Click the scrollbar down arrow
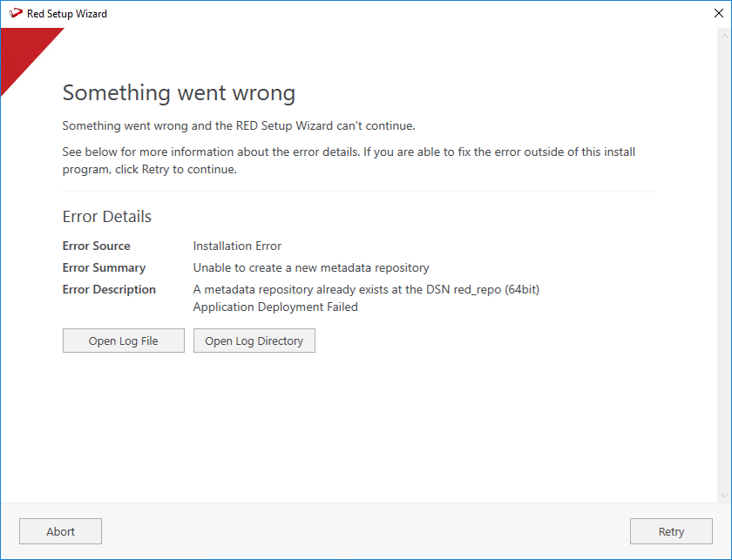732x560 pixels. coord(724,495)
